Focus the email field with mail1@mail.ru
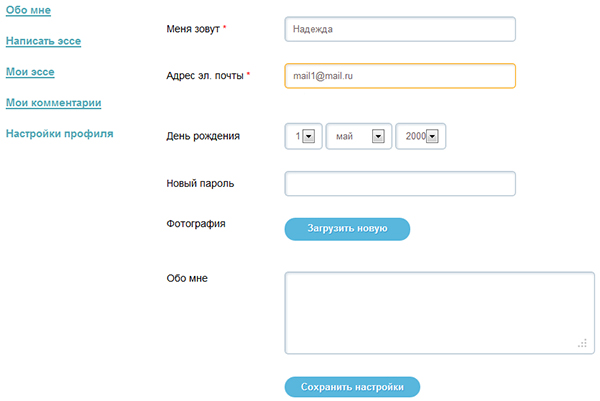Viewport: 600px width, 401px height. click(x=400, y=76)
